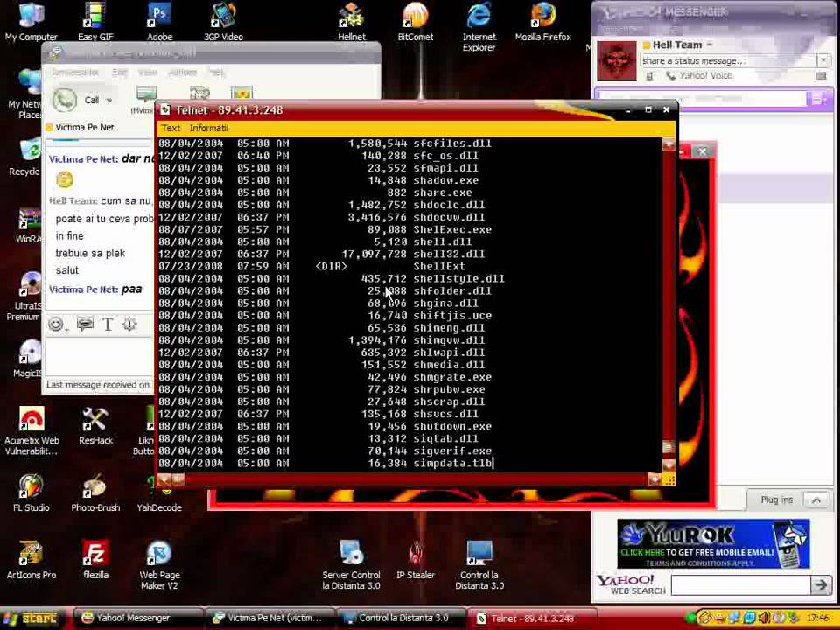This screenshot has width=840, height=630.
Task: Open the Adobe Photoshop shortcut
Action: pyautogui.click(x=159, y=21)
